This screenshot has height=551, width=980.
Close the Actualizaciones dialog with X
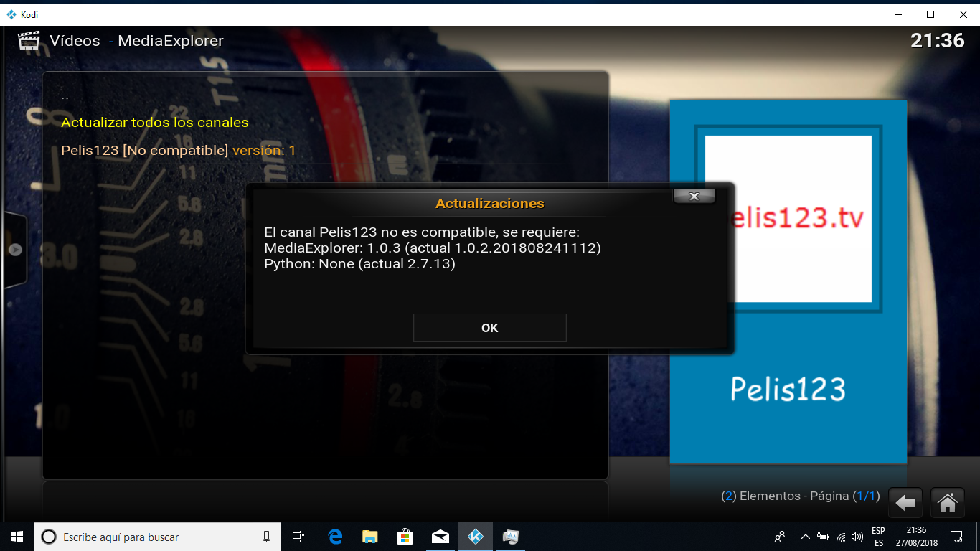click(x=694, y=196)
